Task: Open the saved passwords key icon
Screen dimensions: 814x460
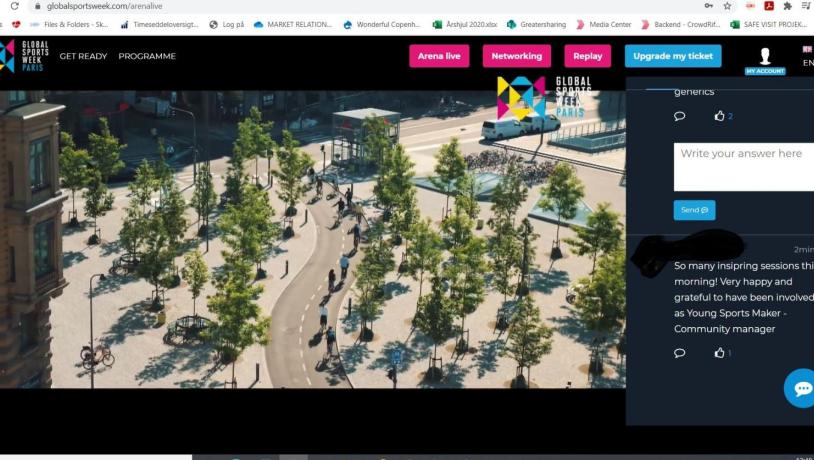Action: pos(709,6)
